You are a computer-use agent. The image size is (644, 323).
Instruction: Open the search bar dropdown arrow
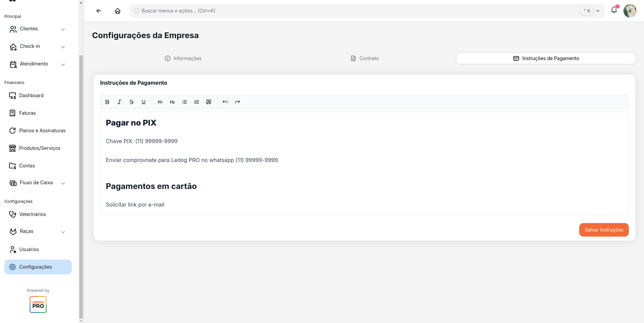point(598,11)
